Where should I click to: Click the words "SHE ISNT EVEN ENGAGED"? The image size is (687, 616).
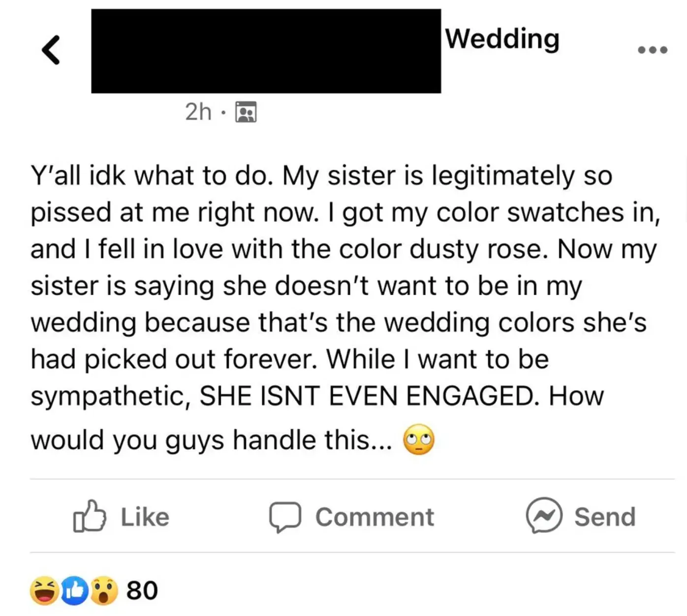tap(366, 396)
